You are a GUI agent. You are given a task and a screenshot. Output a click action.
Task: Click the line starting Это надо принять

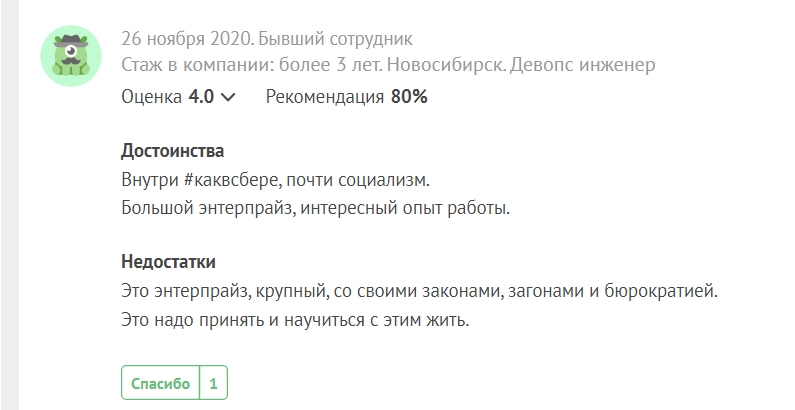coord(294,322)
